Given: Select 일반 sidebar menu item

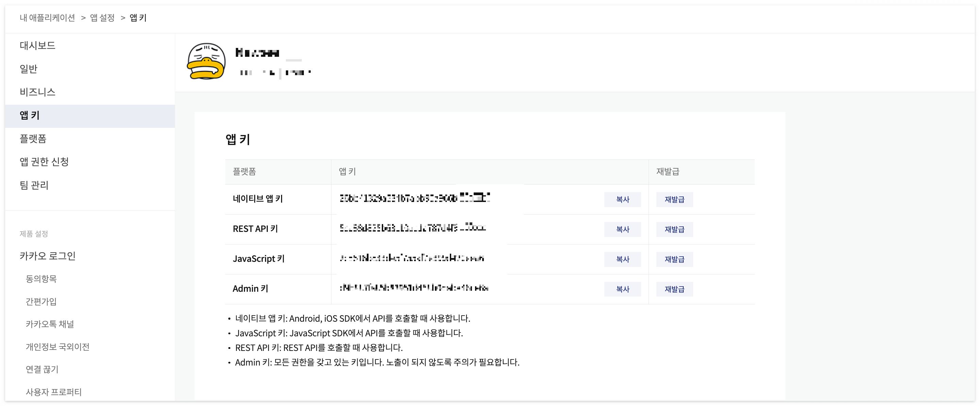Looking at the screenshot, I should click(29, 69).
